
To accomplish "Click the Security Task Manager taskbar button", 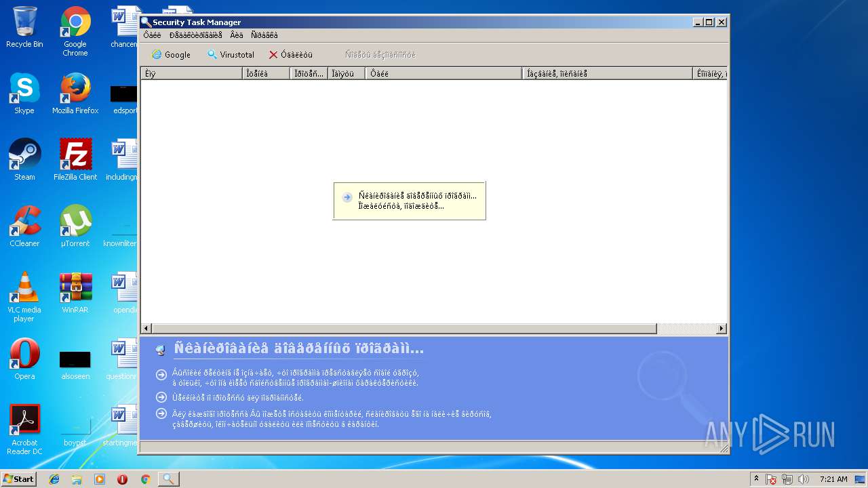I will tap(169, 479).
